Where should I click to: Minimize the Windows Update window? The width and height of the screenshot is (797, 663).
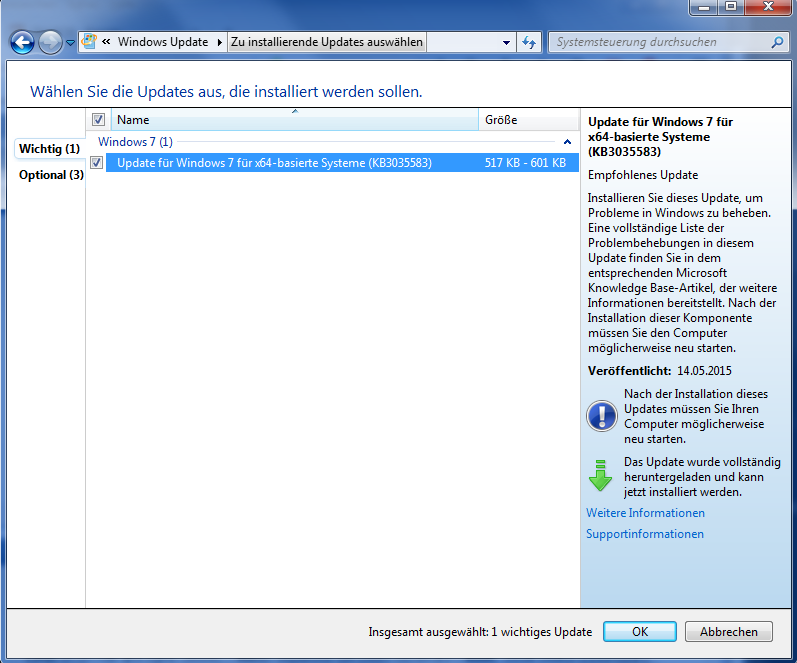[704, 7]
